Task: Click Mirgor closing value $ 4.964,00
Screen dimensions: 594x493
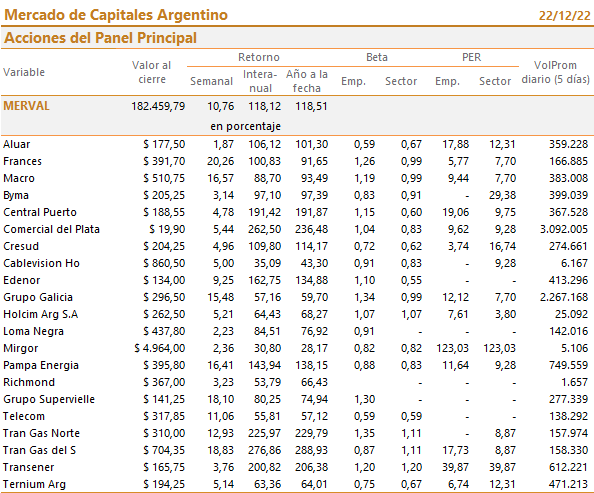Action: pyautogui.click(x=159, y=348)
